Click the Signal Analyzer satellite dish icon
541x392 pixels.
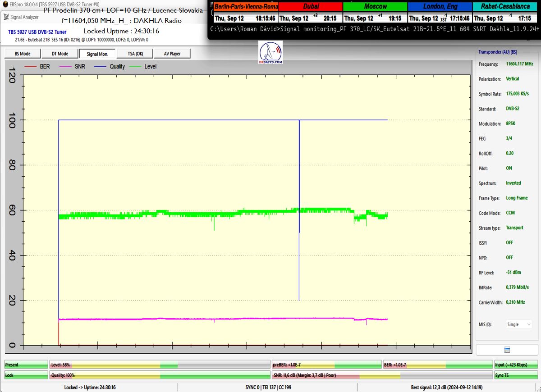pos(6,17)
